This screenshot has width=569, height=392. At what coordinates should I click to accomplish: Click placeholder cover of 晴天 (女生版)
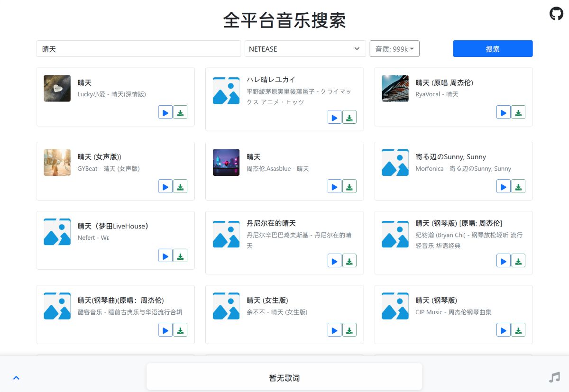[x=226, y=306]
